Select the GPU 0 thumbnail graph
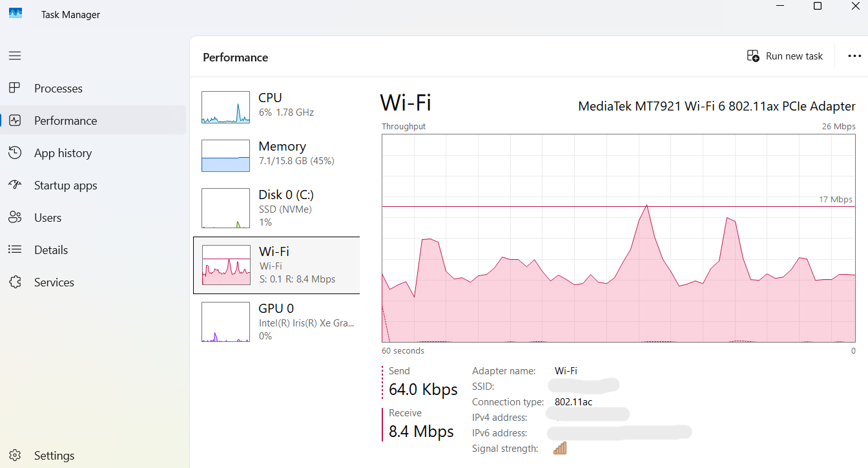 point(225,322)
